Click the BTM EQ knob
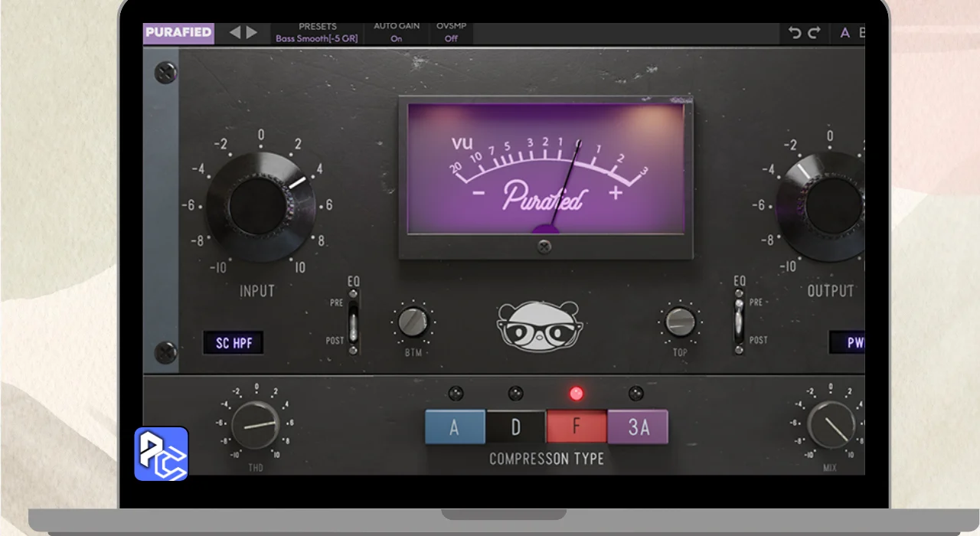Image resolution: width=980 pixels, height=536 pixels. tap(413, 322)
